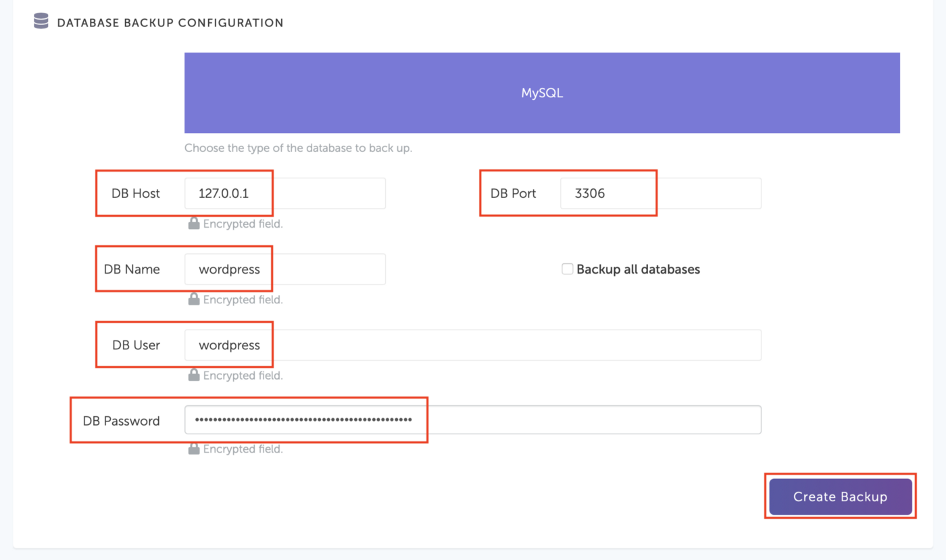Image resolution: width=946 pixels, height=560 pixels.
Task: Click the DB User label
Action: pyautogui.click(x=136, y=345)
